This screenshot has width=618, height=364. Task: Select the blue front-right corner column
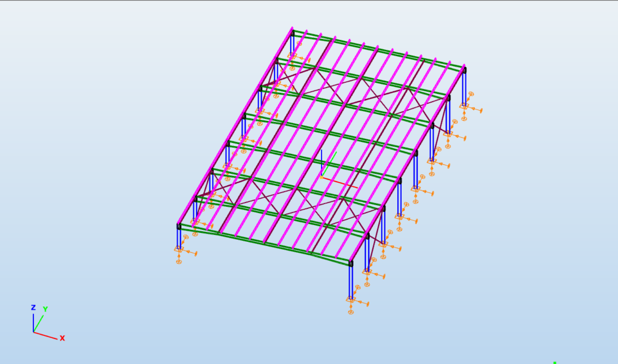351,281
